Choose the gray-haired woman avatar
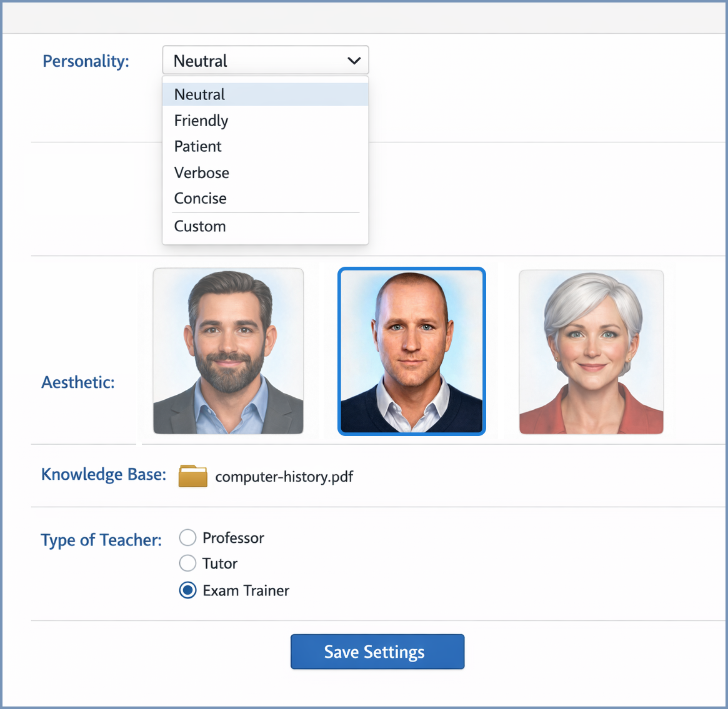This screenshot has height=709, width=728. (592, 352)
